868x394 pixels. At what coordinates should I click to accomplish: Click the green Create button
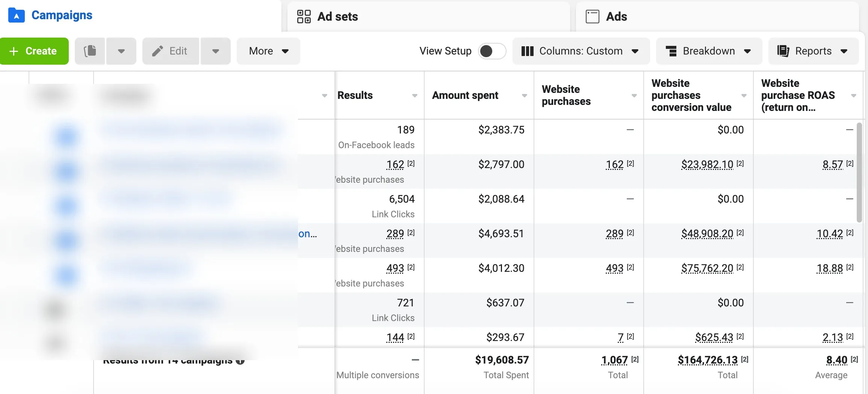point(34,51)
